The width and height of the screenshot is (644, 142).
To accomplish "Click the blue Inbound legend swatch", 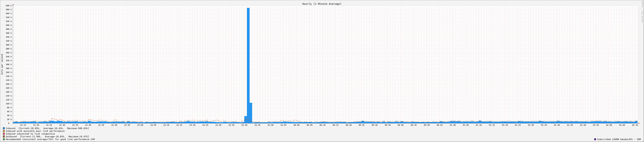I will [4, 128].
